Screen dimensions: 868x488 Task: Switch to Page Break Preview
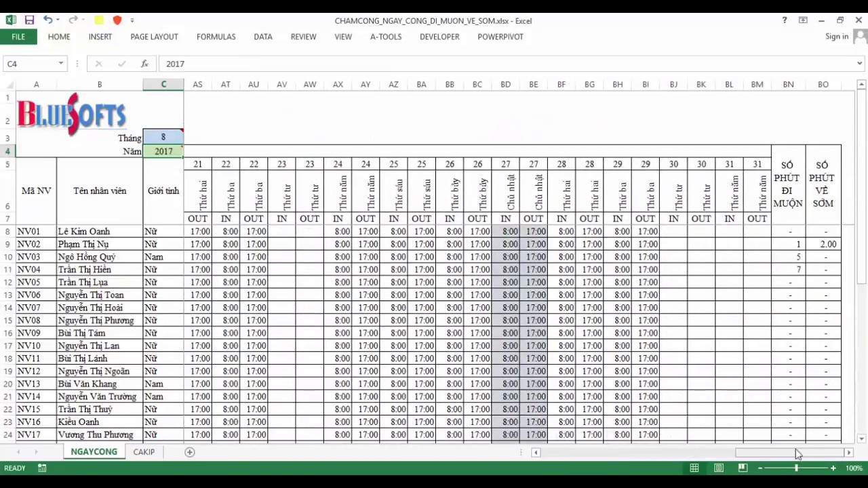click(x=743, y=468)
